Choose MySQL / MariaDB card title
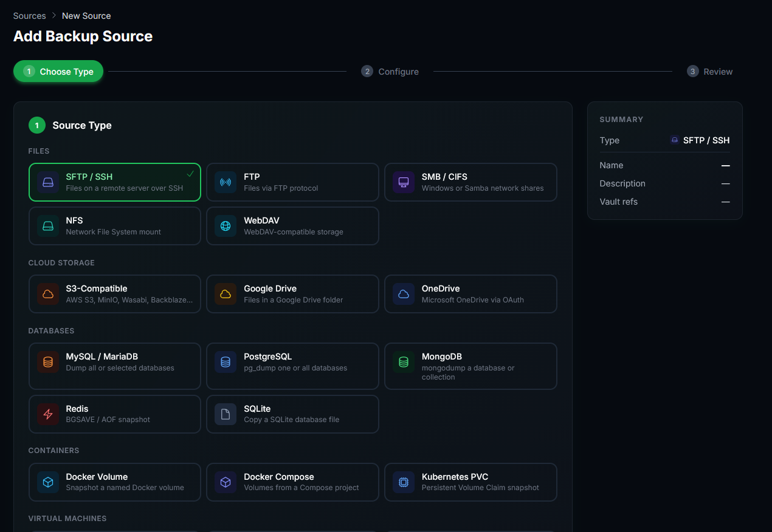Screen dimensions: 772x532 click(x=102, y=356)
